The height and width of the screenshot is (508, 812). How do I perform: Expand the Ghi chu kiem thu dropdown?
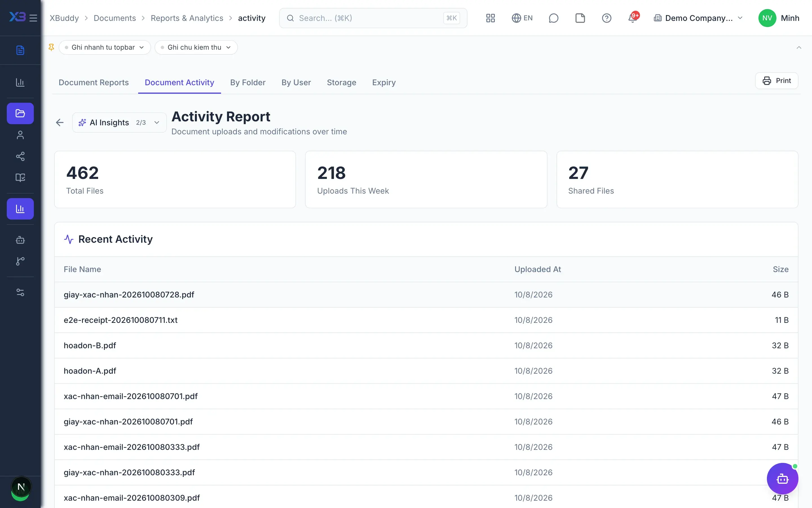point(196,47)
